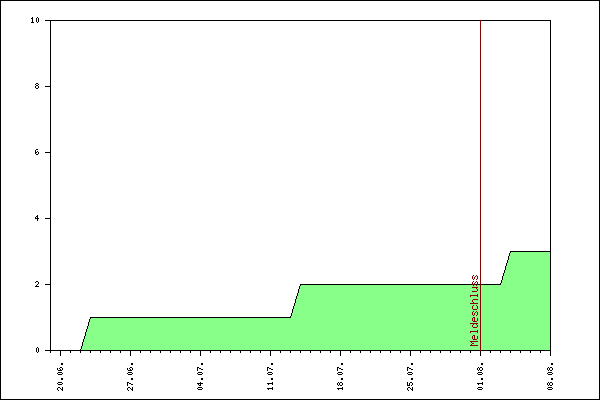Click the x-axis label 08.08.

[x=550, y=377]
